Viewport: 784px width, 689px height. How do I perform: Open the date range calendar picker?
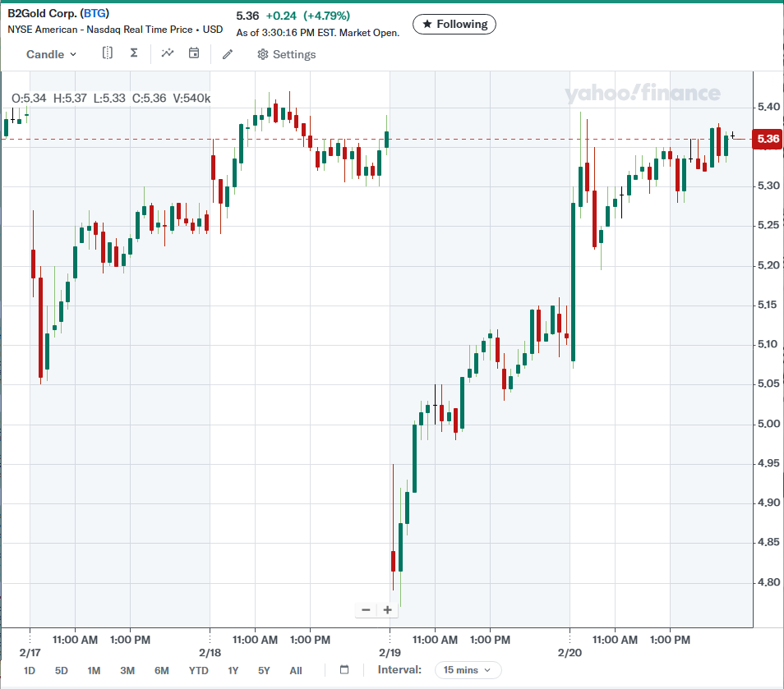click(344, 669)
